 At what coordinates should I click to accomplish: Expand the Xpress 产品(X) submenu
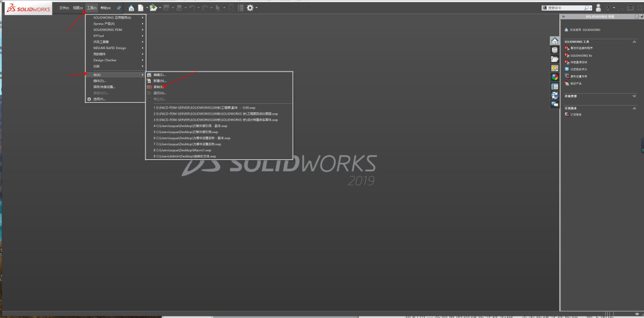[x=116, y=24]
